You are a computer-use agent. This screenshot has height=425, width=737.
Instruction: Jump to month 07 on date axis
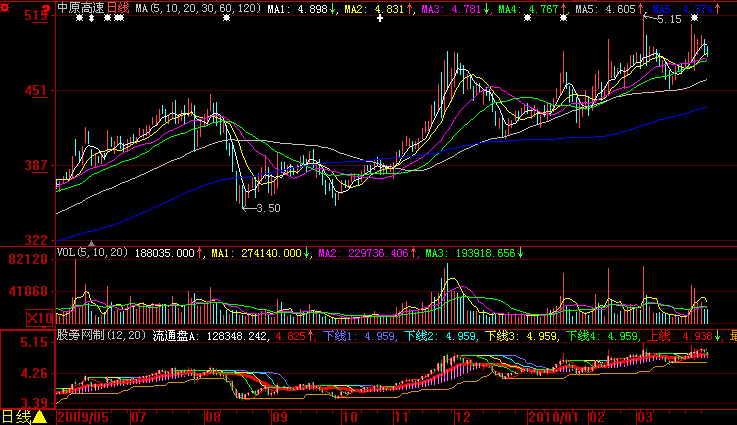coord(138,417)
